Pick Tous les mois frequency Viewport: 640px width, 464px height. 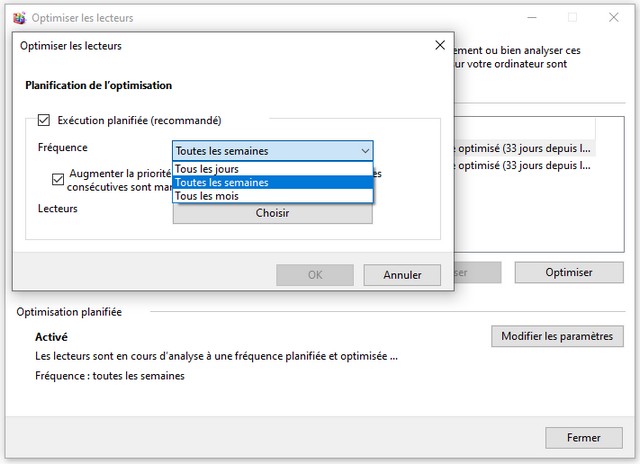pyautogui.click(x=273, y=196)
